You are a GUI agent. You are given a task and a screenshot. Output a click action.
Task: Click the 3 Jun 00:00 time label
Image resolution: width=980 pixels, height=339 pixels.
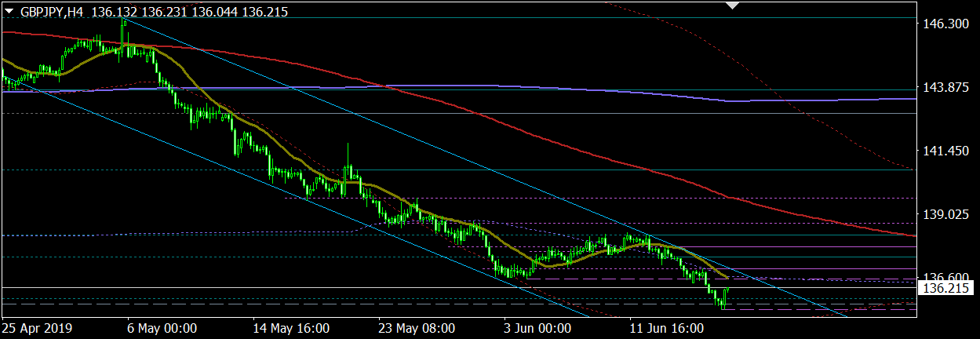tap(537, 327)
